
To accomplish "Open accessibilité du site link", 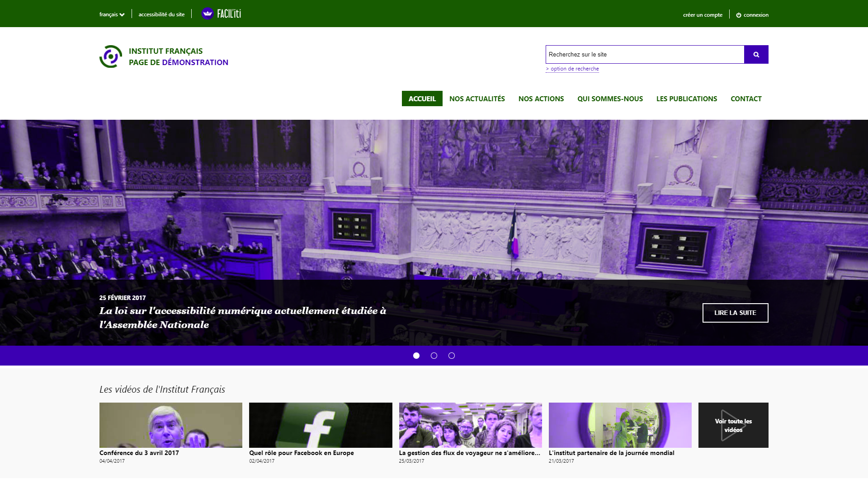I will [161, 14].
